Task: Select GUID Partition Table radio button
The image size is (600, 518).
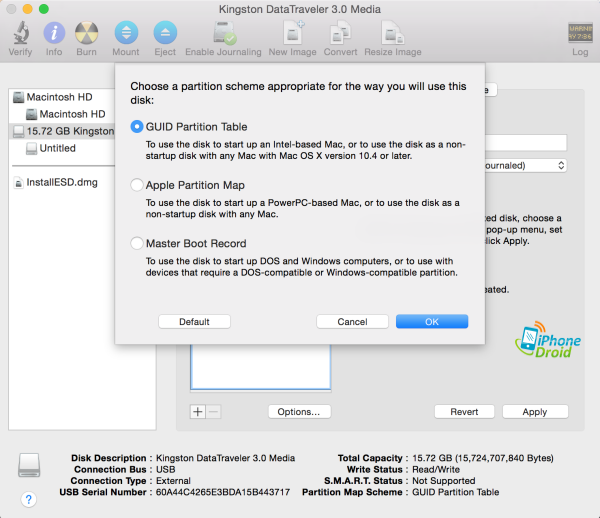Action: click(x=137, y=127)
